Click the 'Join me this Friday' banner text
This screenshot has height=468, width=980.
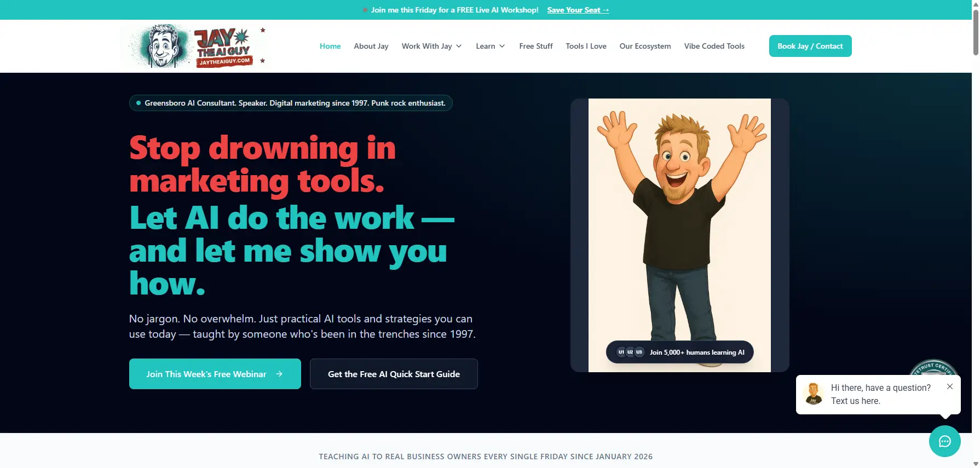tap(455, 10)
